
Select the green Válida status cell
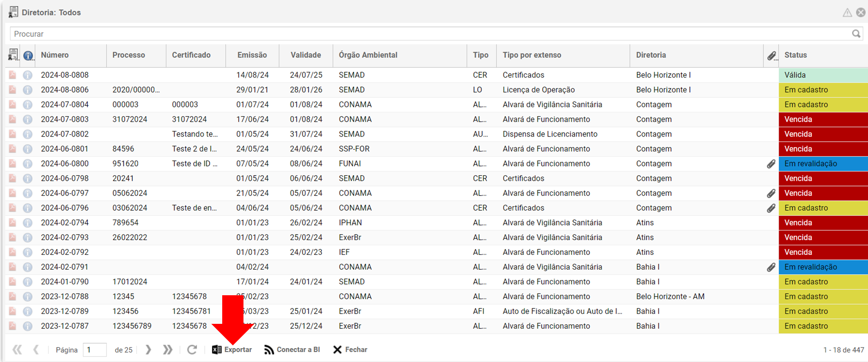tap(823, 75)
